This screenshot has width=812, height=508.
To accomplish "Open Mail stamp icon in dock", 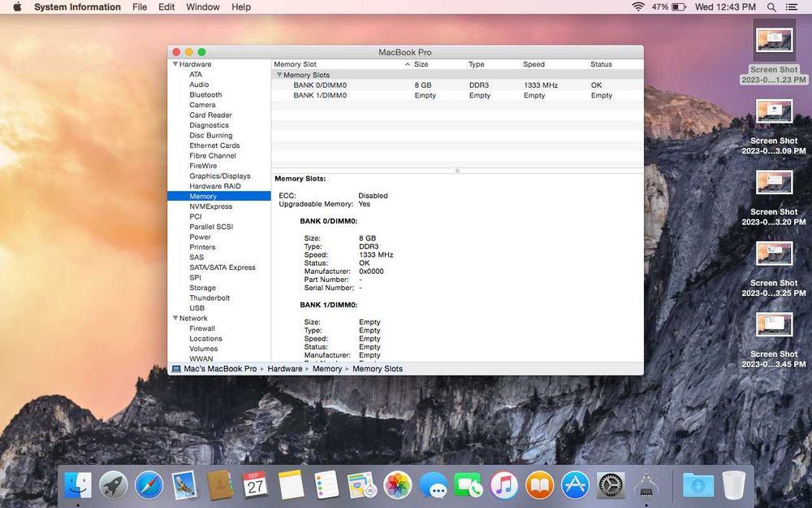I will [184, 486].
